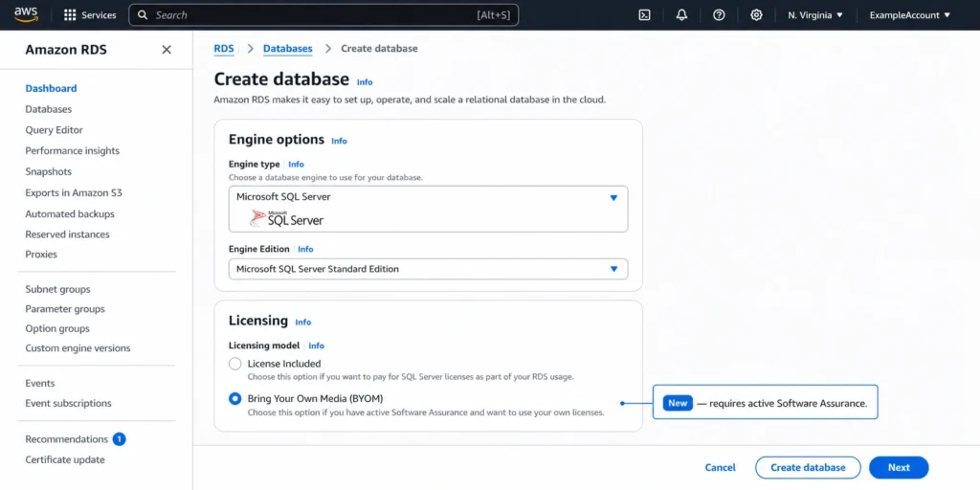Open Info link beside Licensing heading
Screen dimensions: 980x490
coord(303,322)
